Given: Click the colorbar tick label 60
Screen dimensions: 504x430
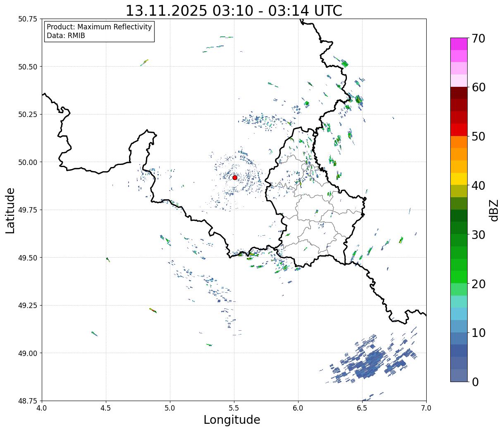Looking at the screenshot, I should tap(478, 87).
